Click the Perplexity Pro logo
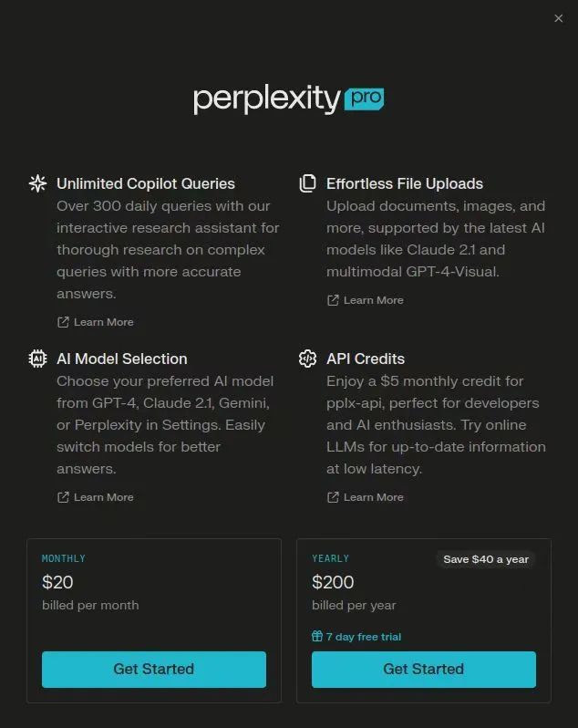 pyautogui.click(x=288, y=99)
